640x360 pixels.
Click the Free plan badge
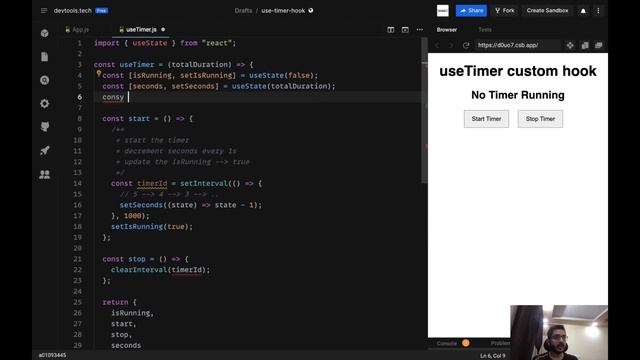coord(102,11)
